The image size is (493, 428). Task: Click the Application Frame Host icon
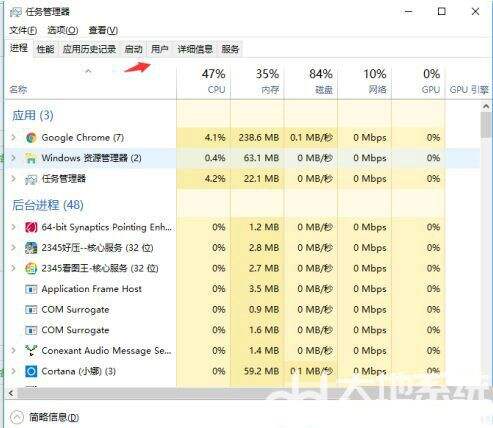click(31, 289)
